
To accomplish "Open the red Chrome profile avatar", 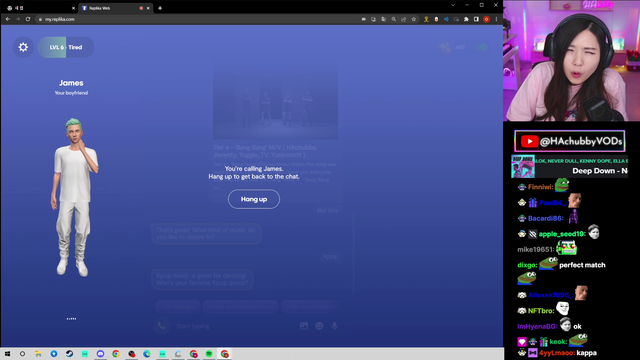I will (487, 19).
